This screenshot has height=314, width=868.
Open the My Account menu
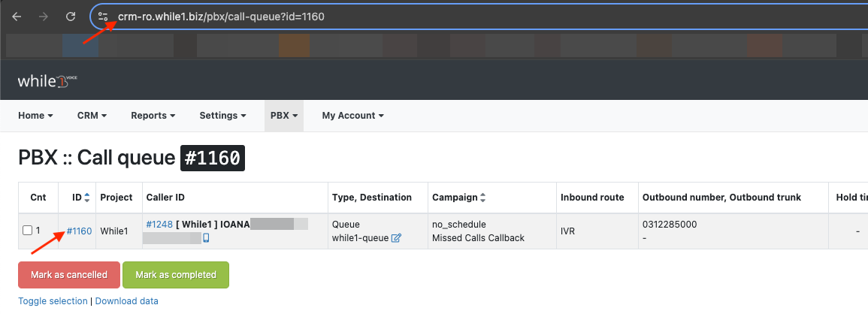click(x=352, y=116)
